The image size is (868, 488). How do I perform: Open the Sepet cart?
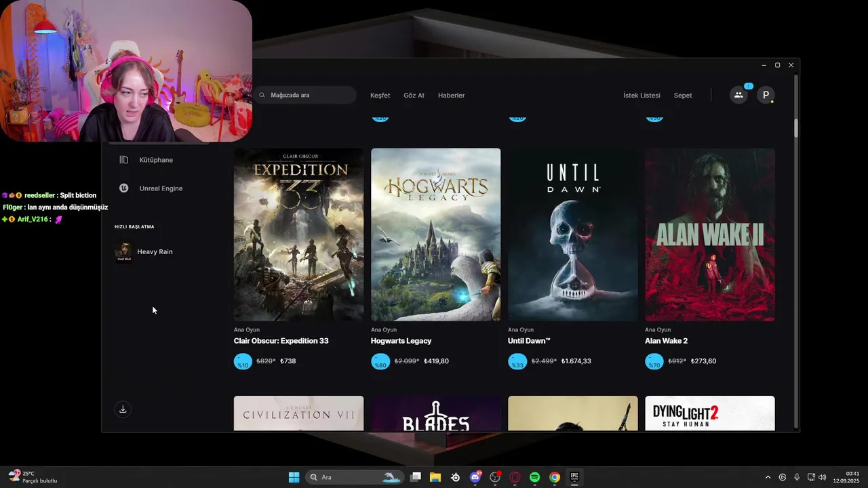point(683,96)
